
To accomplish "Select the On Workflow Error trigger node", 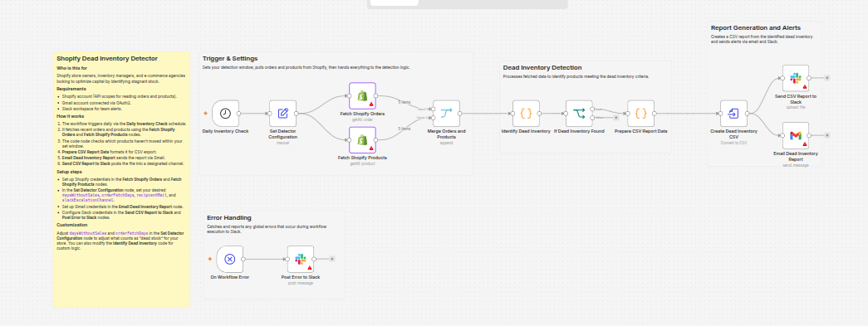I will click(x=230, y=259).
